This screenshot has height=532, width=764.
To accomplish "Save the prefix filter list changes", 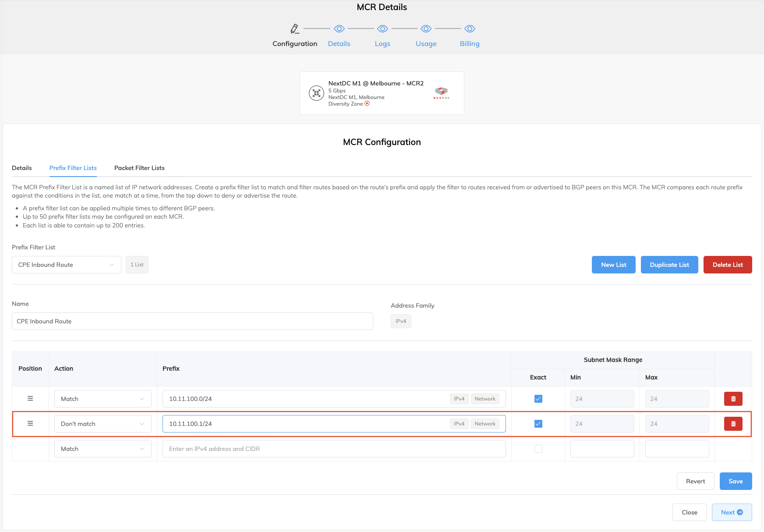I will (736, 481).
